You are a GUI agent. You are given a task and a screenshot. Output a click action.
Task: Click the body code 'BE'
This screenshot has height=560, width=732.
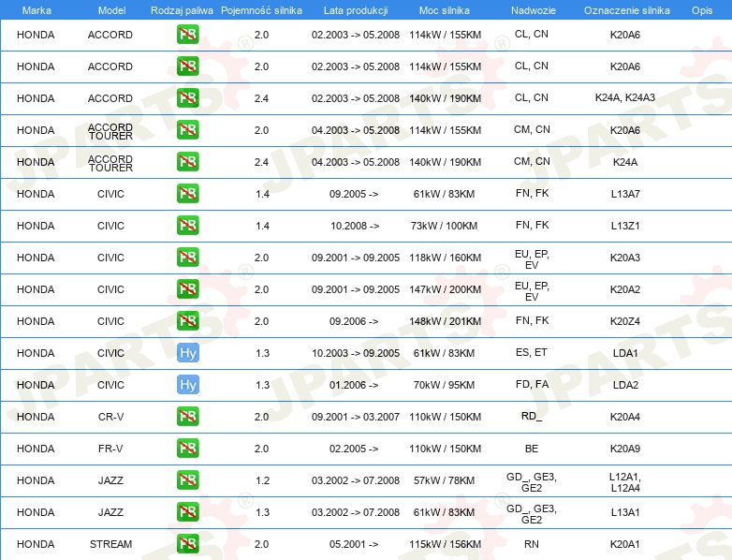[532, 449]
